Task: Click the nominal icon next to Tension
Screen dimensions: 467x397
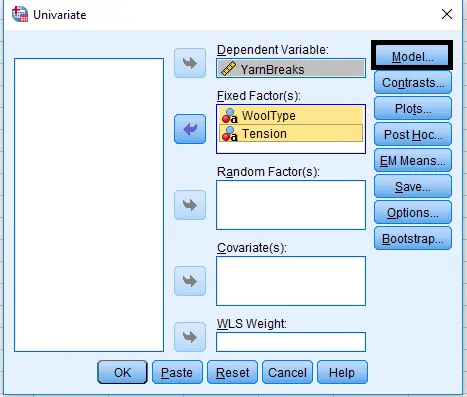Action: point(230,134)
